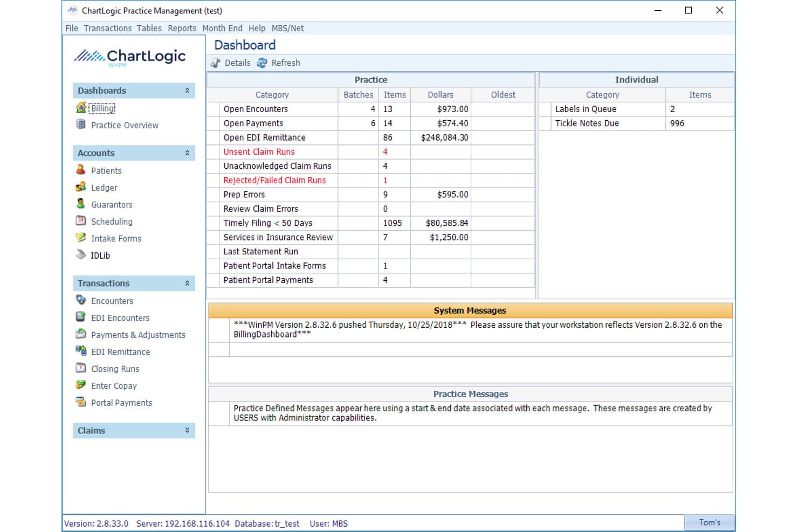Screen dimensions: 798x532
Task: Select the Patient Portal Intake Forms row
Action: 371,266
